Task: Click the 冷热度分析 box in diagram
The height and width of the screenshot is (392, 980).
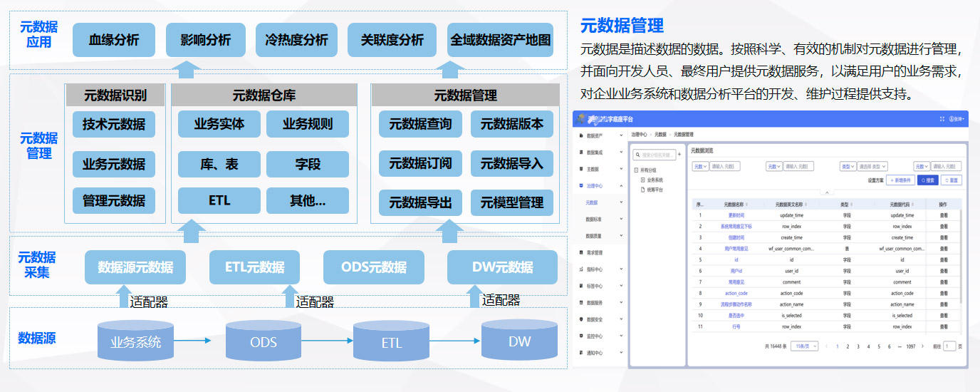Action: click(296, 40)
